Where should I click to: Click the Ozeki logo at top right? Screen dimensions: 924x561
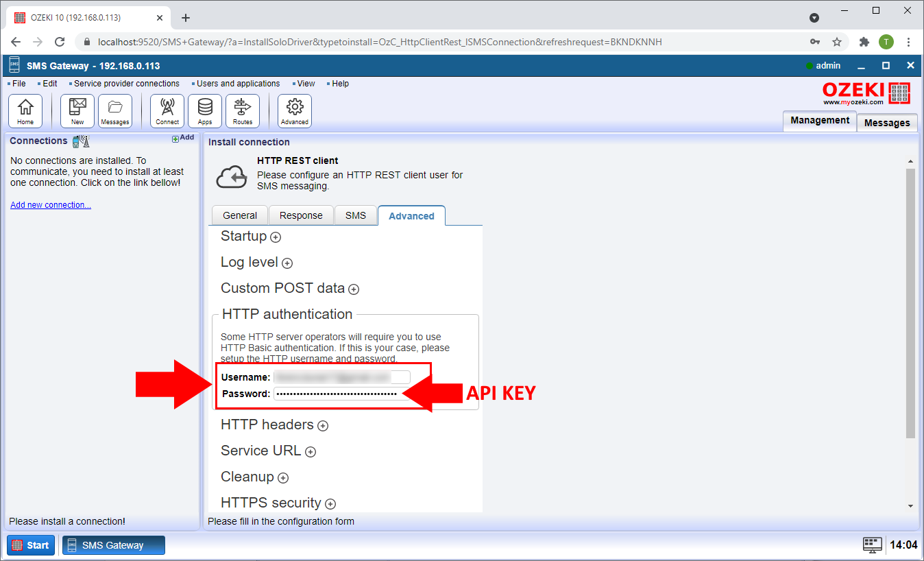point(866,93)
